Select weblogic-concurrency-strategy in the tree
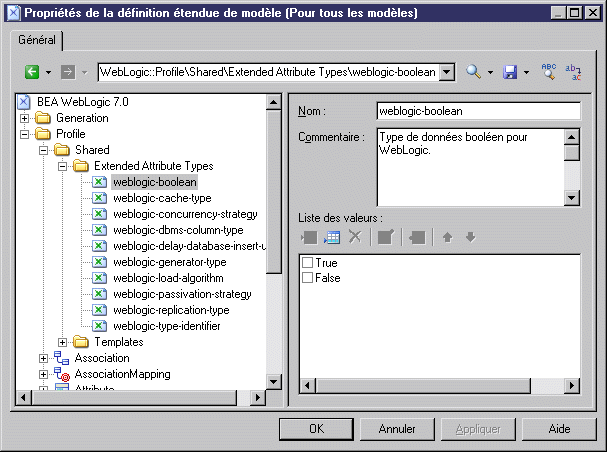Viewport: 607px width, 452px height. [185, 214]
